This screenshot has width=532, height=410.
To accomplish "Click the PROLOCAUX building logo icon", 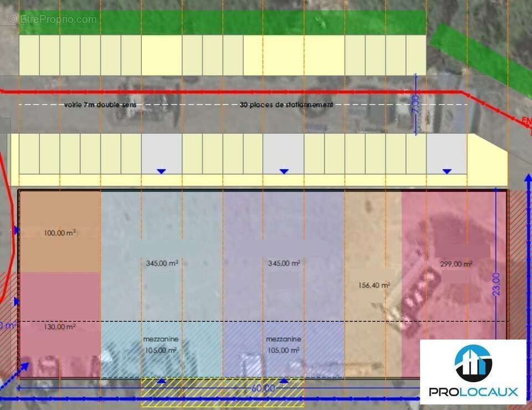I will pyautogui.click(x=473, y=363).
